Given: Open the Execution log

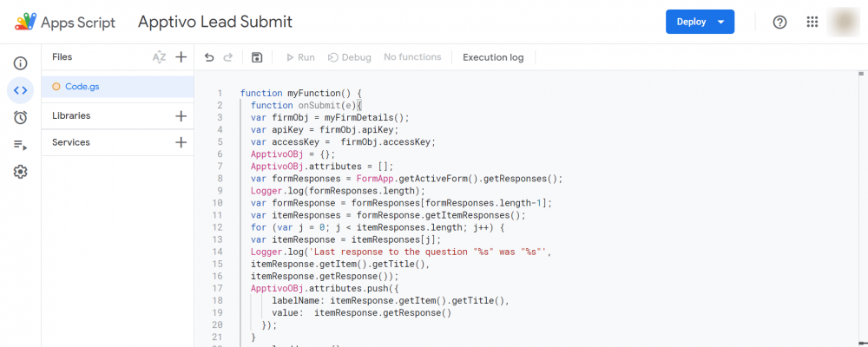Looking at the screenshot, I should 493,57.
